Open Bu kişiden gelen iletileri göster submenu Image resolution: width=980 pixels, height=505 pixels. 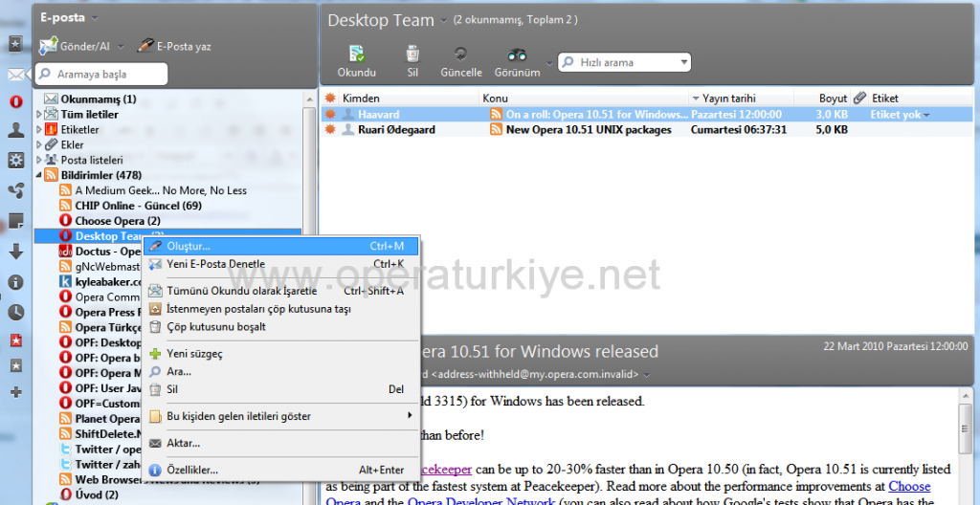point(281,416)
